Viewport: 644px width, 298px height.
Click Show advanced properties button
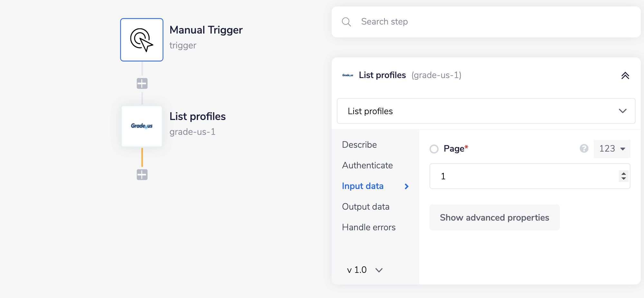[x=494, y=217]
